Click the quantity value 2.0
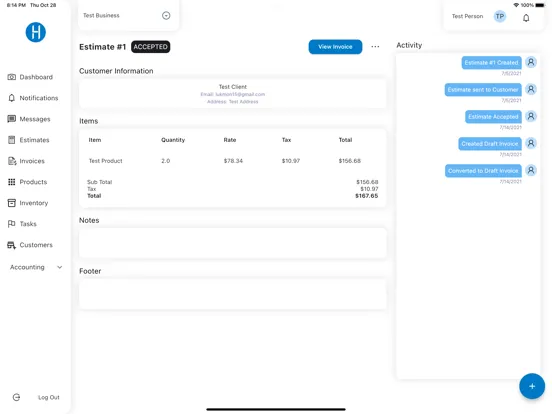Image resolution: width=552 pixels, height=414 pixels. tap(165, 161)
